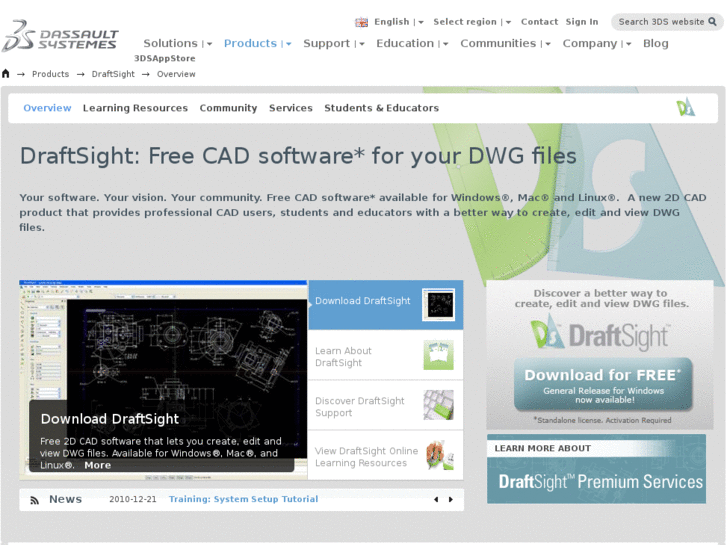
Task: Open the 3DSAppStore link
Action: (165, 58)
